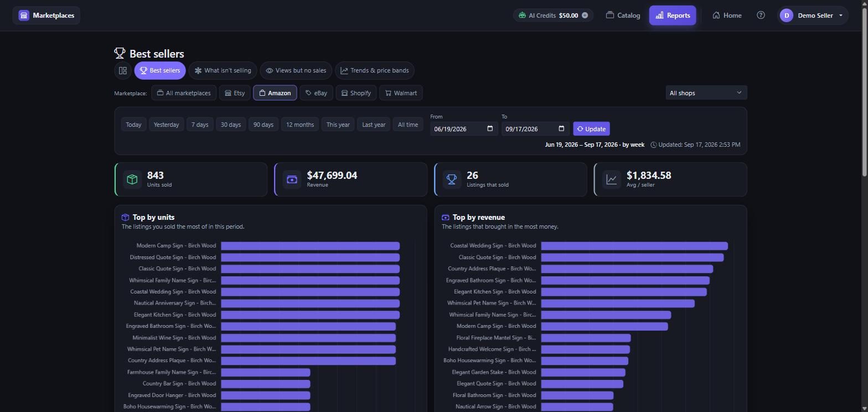
Task: Switch to What isn't selling tab
Action: tap(223, 70)
